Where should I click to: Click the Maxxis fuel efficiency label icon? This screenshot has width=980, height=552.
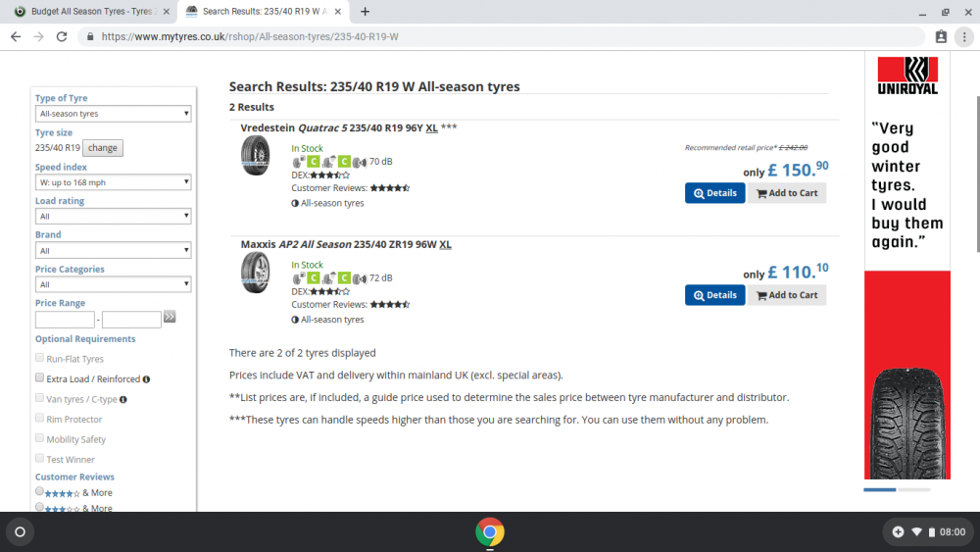(306, 277)
